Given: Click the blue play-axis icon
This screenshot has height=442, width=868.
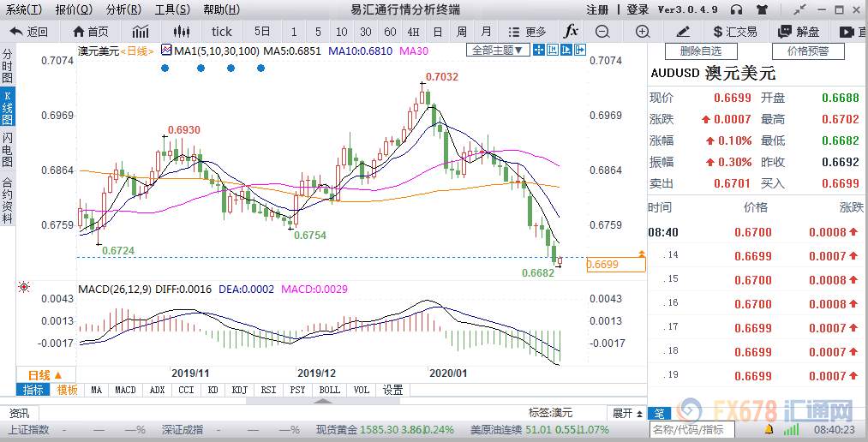Looking at the screenshot, I should [566, 51].
